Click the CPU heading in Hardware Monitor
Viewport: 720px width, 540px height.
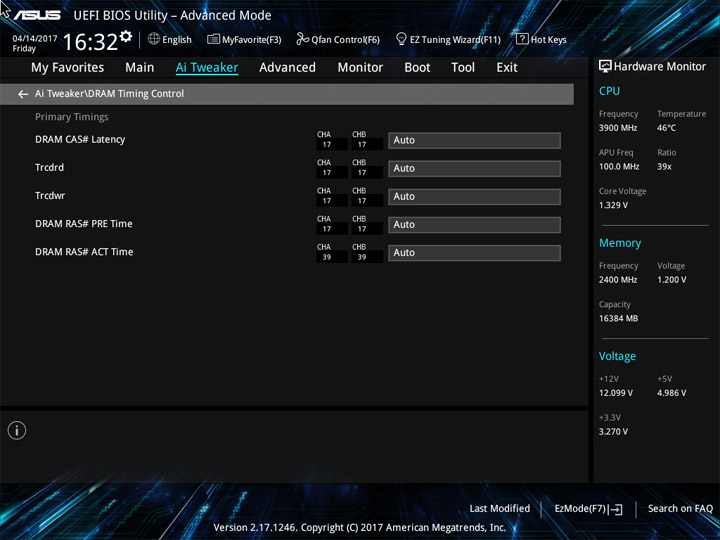coord(609,91)
